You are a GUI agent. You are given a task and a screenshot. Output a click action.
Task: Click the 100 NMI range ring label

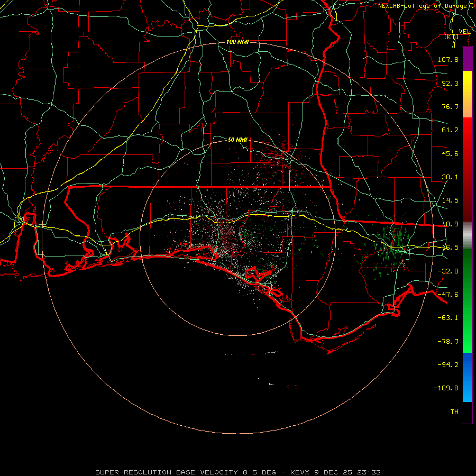pos(237,42)
